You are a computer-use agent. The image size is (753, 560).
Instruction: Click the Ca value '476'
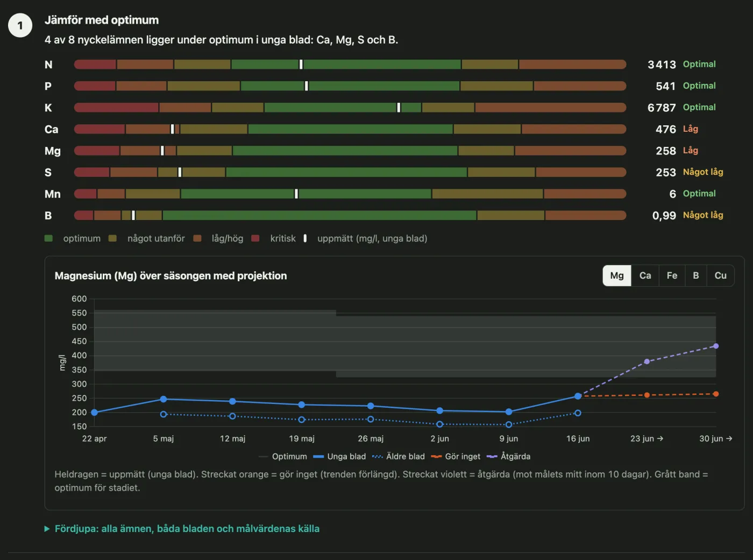666,129
